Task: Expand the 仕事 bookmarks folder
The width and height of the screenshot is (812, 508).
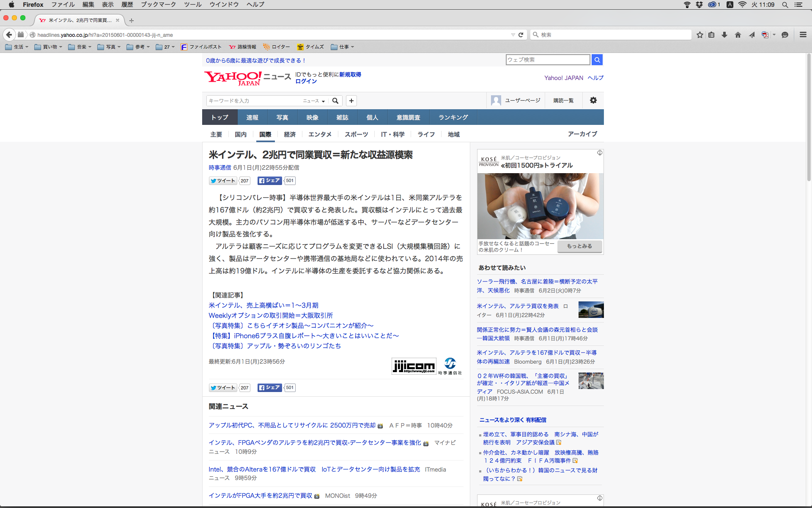Action: (x=343, y=47)
